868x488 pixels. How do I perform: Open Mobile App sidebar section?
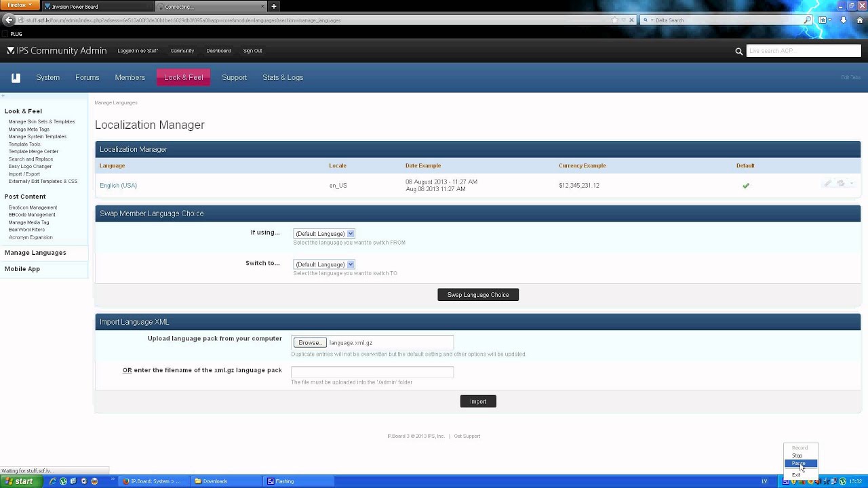pyautogui.click(x=22, y=269)
